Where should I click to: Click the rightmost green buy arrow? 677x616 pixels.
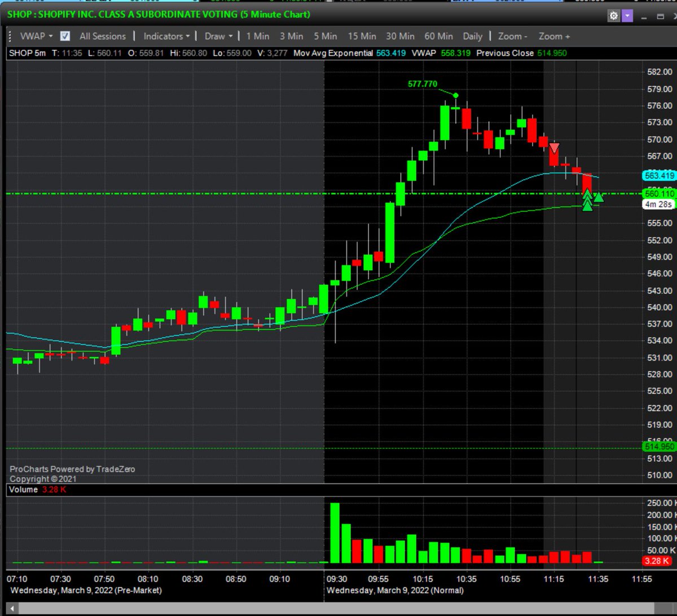coord(599,197)
